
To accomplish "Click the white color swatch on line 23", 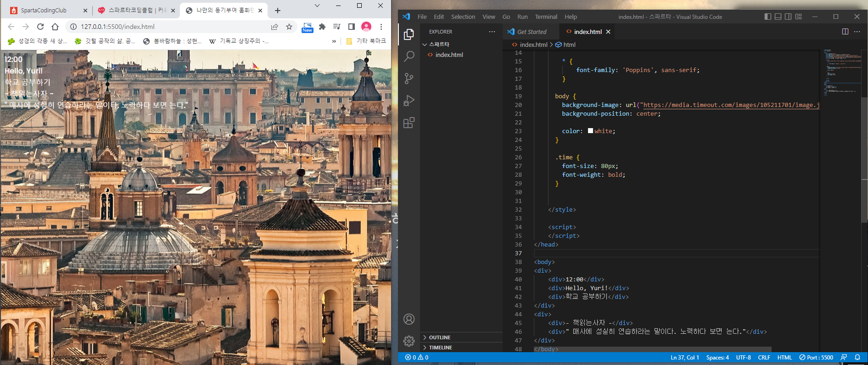I will point(590,131).
